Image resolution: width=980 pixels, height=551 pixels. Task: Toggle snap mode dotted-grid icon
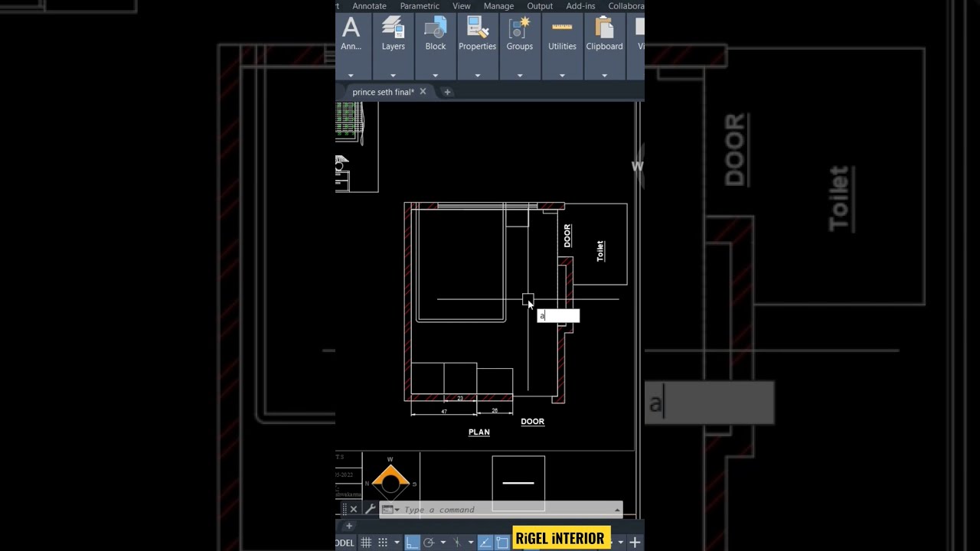point(383,543)
